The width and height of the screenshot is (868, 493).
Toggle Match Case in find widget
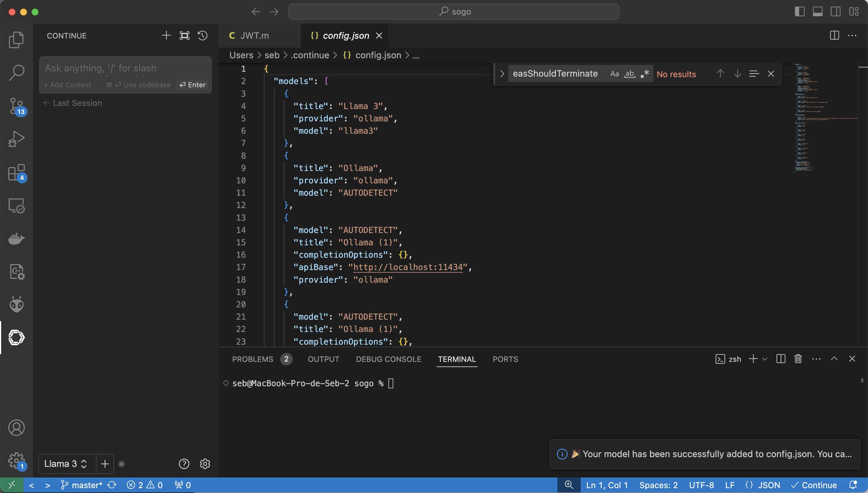(614, 73)
